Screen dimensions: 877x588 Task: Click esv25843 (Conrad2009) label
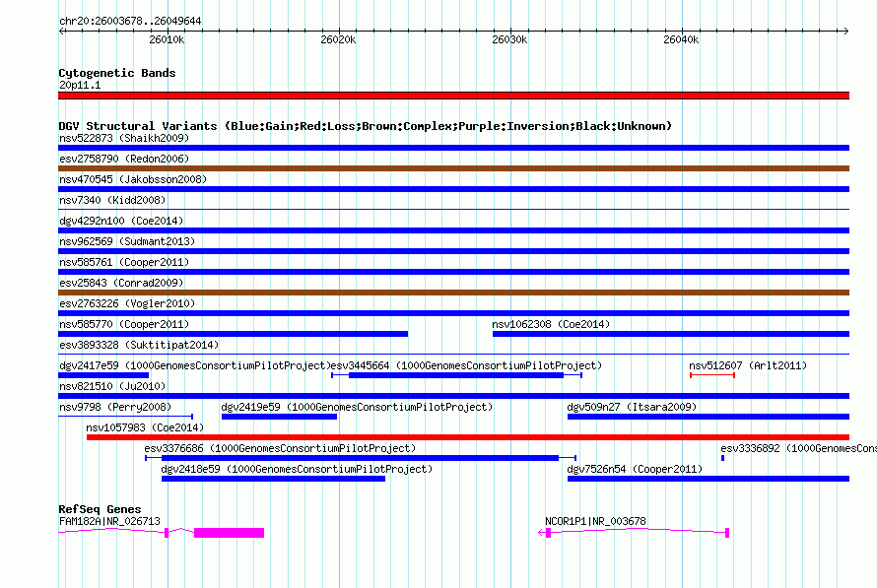click(121, 283)
